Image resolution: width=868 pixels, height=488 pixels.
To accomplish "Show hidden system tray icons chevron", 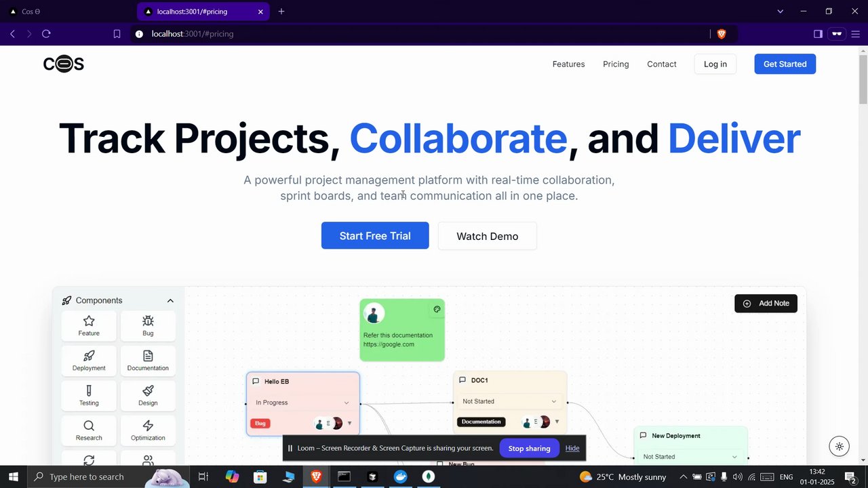I will point(683,477).
